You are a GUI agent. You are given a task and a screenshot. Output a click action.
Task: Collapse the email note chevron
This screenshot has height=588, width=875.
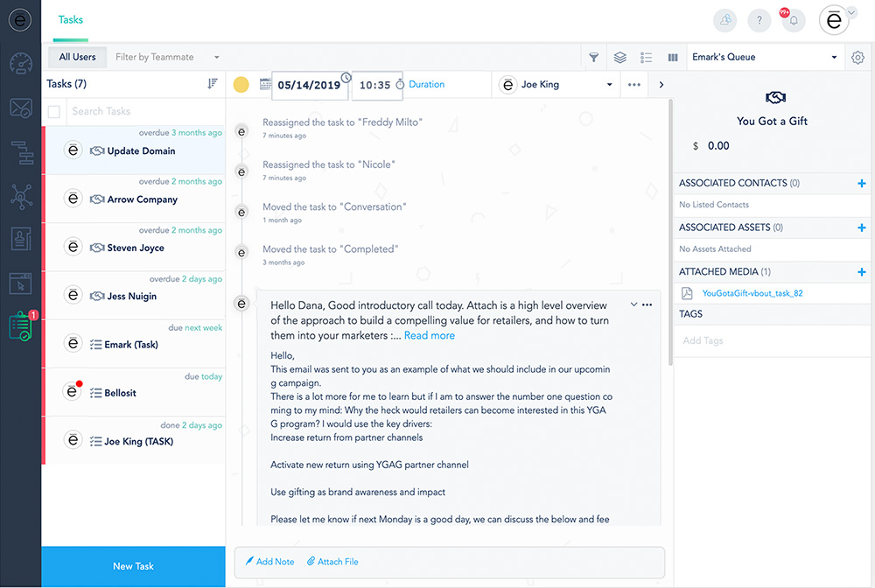coord(633,304)
